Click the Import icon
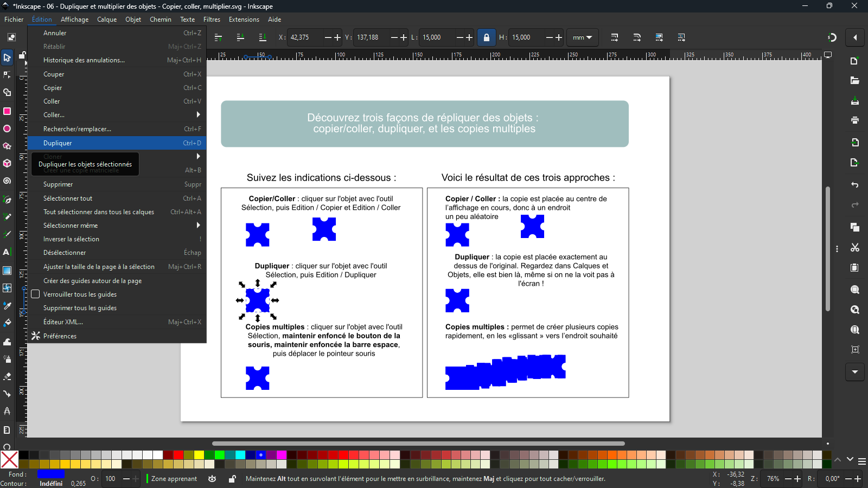The image size is (868, 488). coord(855,142)
